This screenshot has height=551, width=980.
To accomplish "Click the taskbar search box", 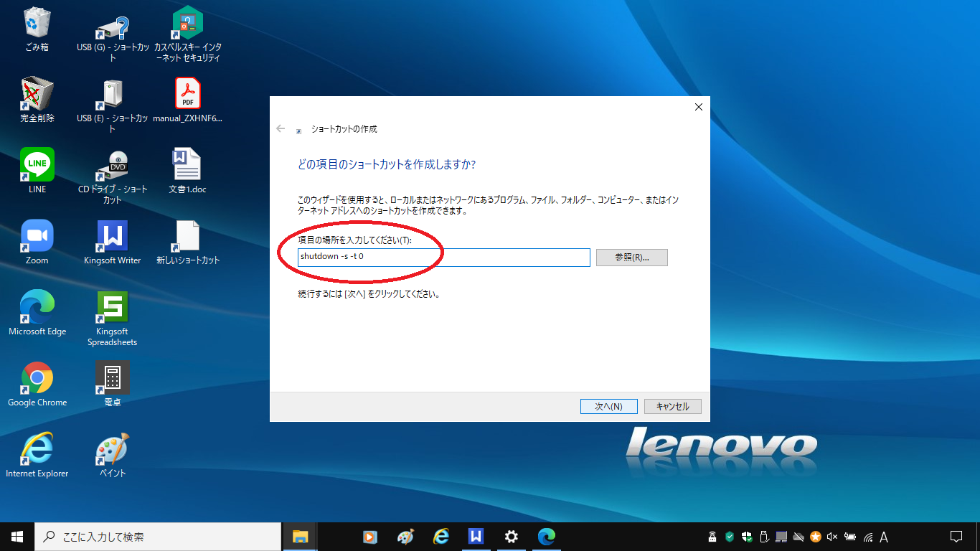I will pos(158,537).
